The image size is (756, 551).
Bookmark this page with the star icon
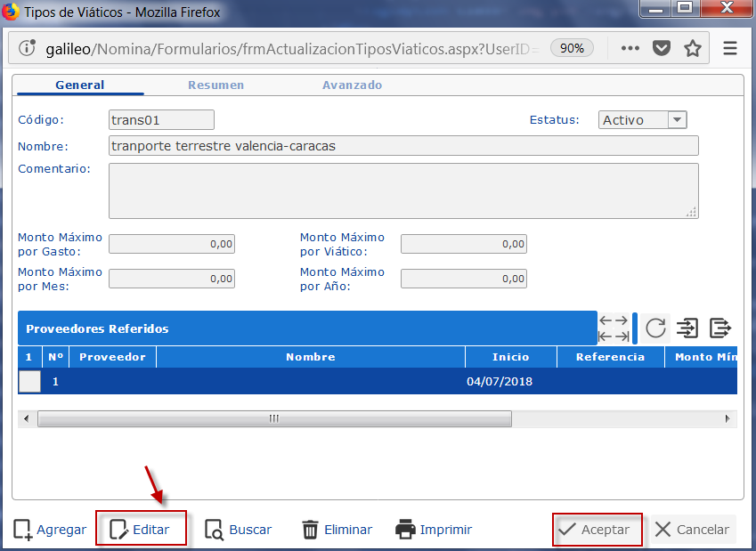[693, 48]
